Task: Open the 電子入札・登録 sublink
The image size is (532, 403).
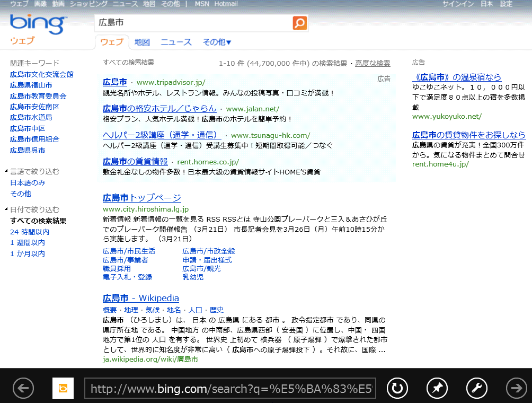Action: [127, 277]
